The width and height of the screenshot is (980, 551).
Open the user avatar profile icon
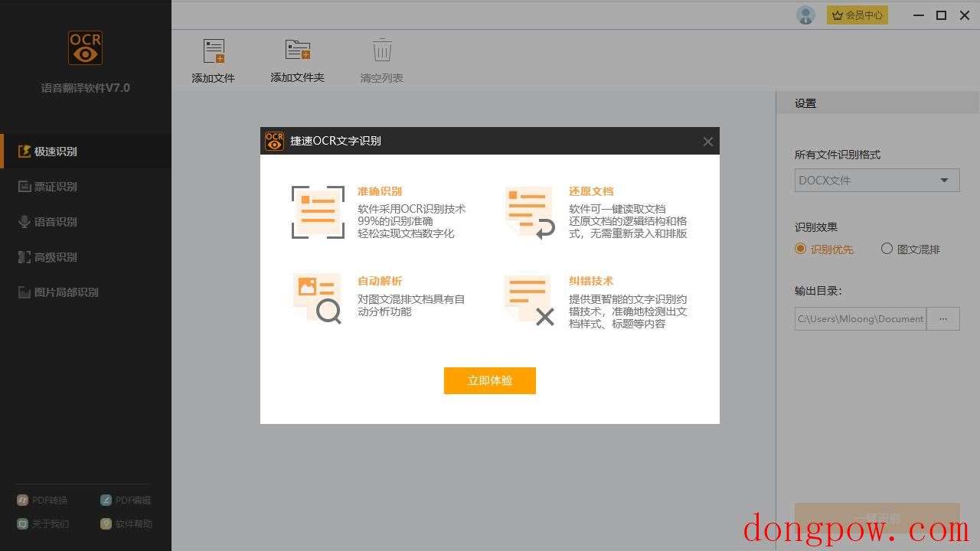pos(805,15)
